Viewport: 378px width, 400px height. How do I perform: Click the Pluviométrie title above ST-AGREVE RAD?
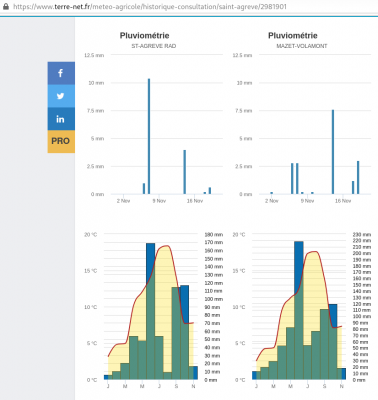[x=144, y=36]
